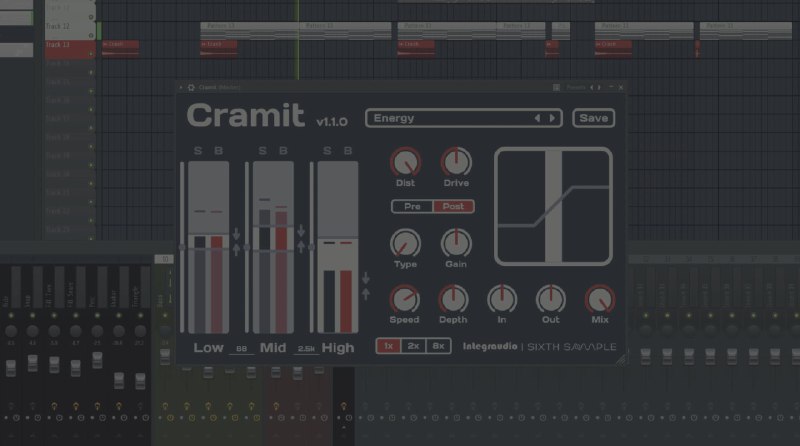This screenshot has width=800, height=446.
Task: Solo the Low band with S
Action: coord(198,151)
